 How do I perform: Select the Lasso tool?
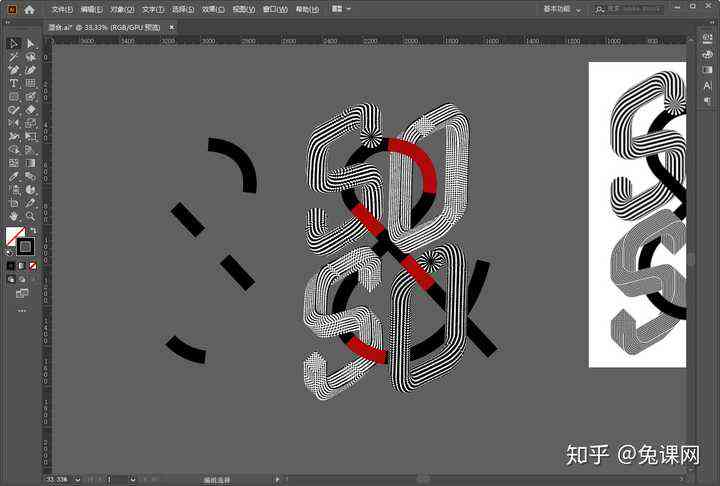point(30,57)
